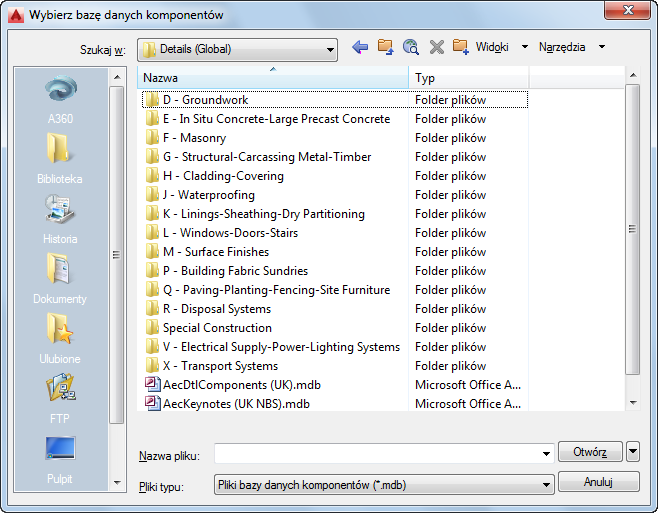Viewport: 658px width, 513px height.
Task: Click the Anuluj button
Action: (598, 482)
